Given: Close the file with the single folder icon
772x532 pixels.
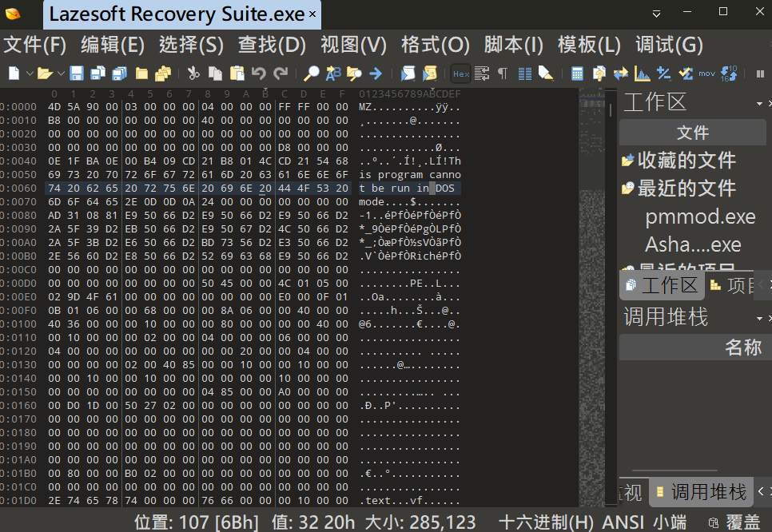Looking at the screenshot, I should (141, 73).
